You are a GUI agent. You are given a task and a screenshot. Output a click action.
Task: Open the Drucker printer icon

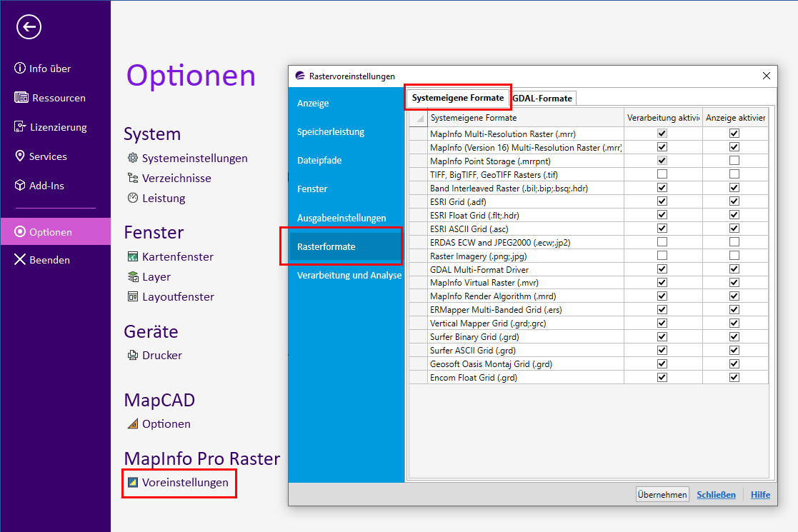point(132,356)
